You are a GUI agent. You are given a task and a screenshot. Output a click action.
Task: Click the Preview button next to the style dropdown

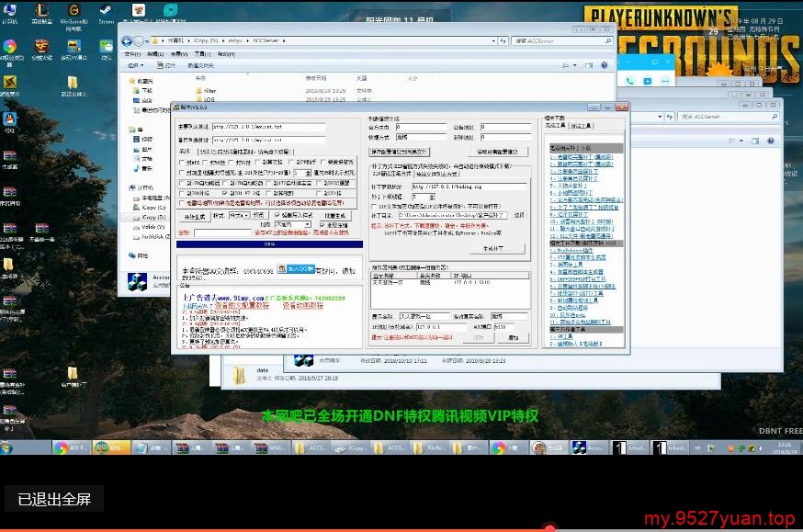258,216
